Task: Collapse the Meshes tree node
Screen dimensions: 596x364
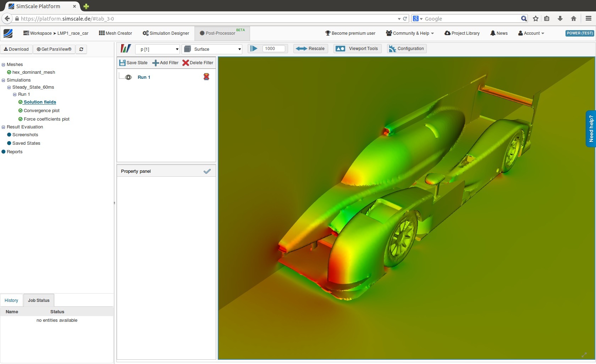Action: point(4,65)
